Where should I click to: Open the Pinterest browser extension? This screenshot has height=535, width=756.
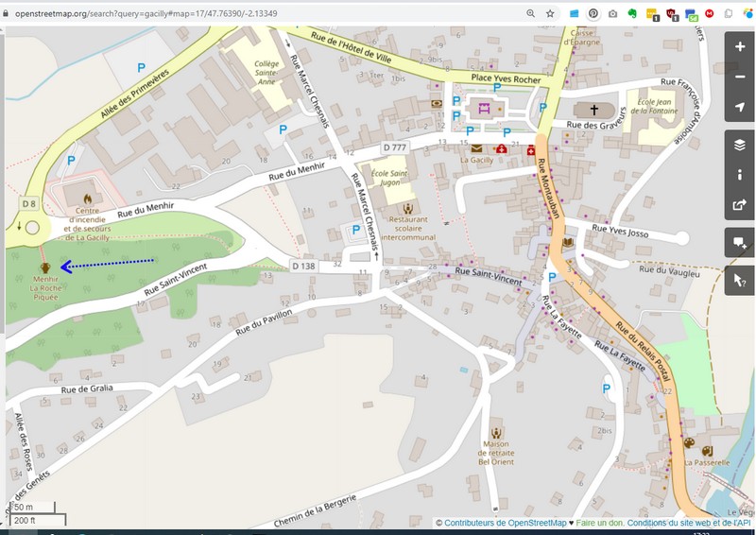[x=593, y=13]
